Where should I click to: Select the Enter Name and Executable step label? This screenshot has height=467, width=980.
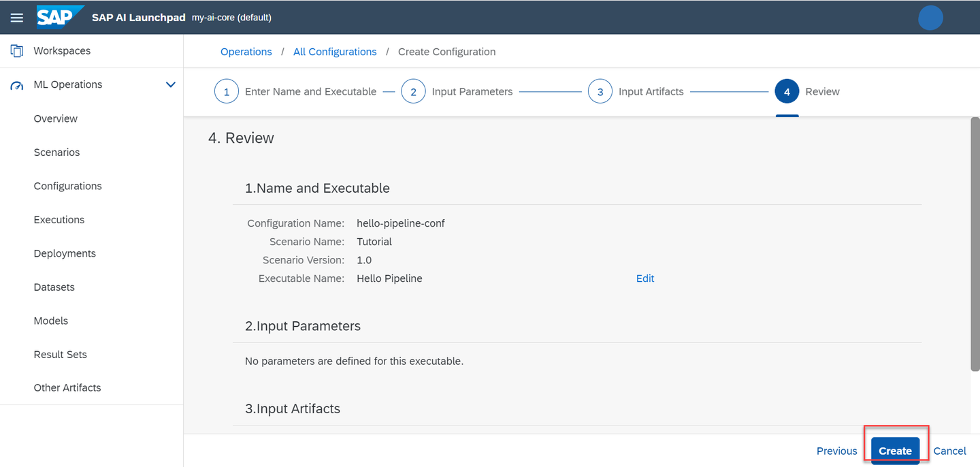310,92
